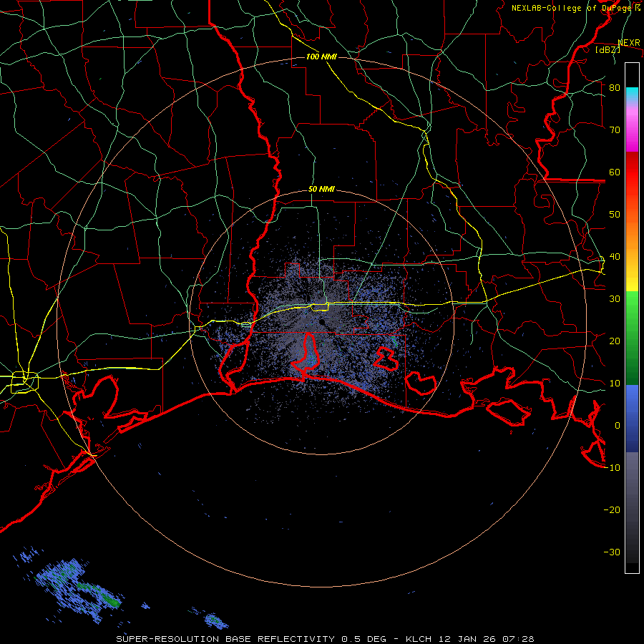Click the radar site center dot
Screen dimensions: 644x644
pos(322,321)
